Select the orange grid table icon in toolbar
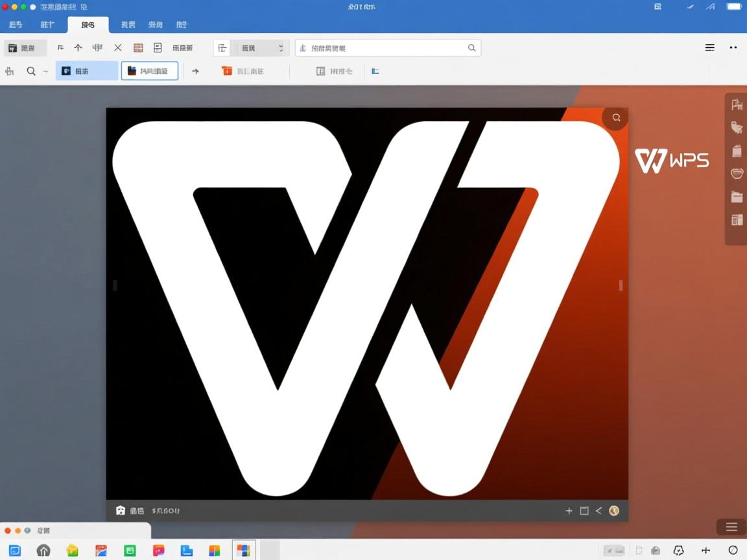 [x=138, y=48]
